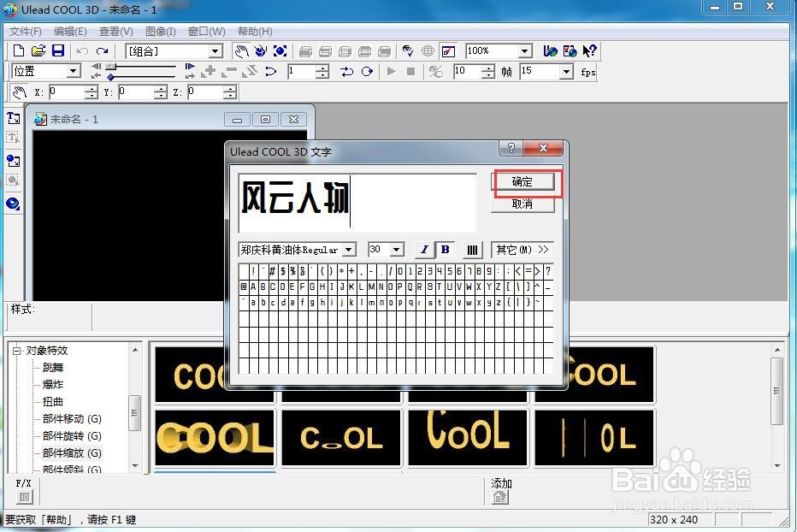The image size is (797, 532).
Task: Click the Add (添加) icon
Action: tap(500, 497)
